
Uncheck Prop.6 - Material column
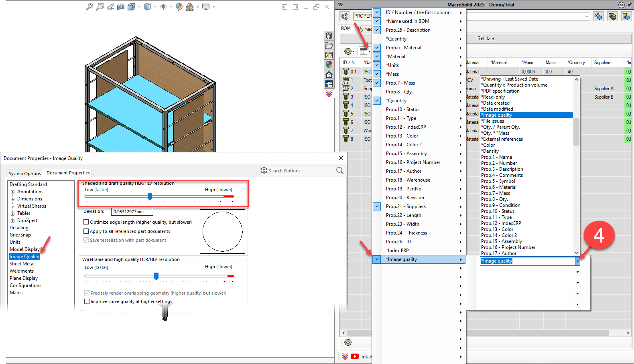coord(377,48)
